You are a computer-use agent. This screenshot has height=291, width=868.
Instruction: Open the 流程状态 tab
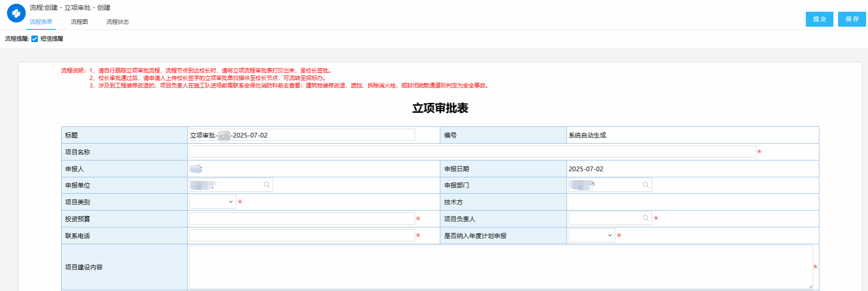(x=117, y=22)
